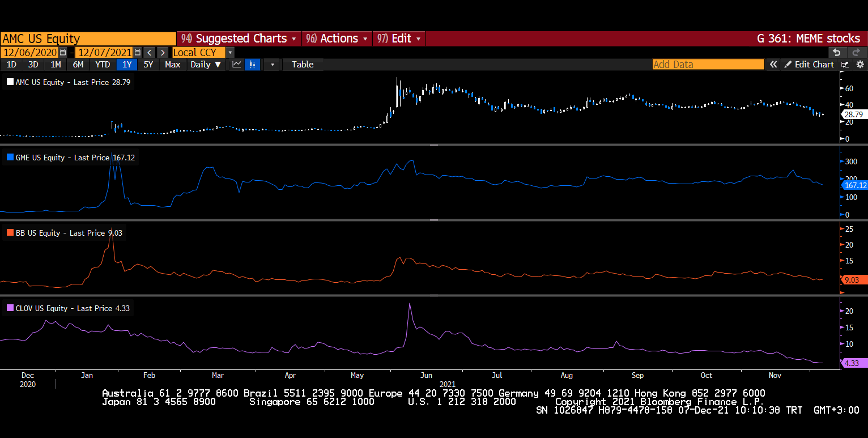868x438 pixels.
Task: Click the Add Data input field
Action: point(708,65)
